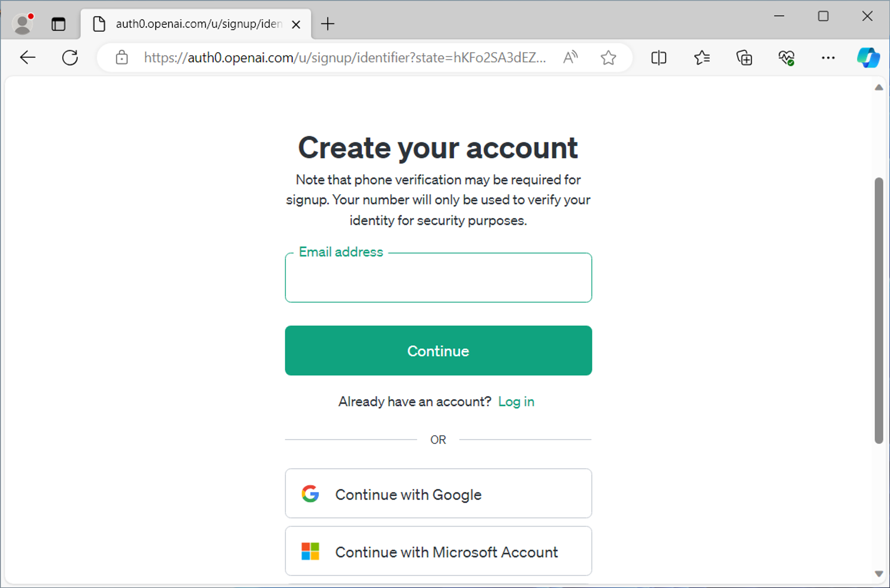Open Settings and more ellipsis menu
This screenshot has width=890, height=588.
point(828,58)
